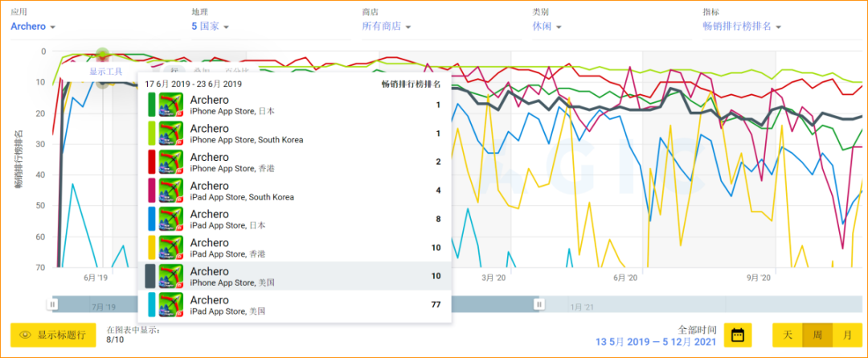Click Archero icon for iPad App Store, 美国

(170, 304)
